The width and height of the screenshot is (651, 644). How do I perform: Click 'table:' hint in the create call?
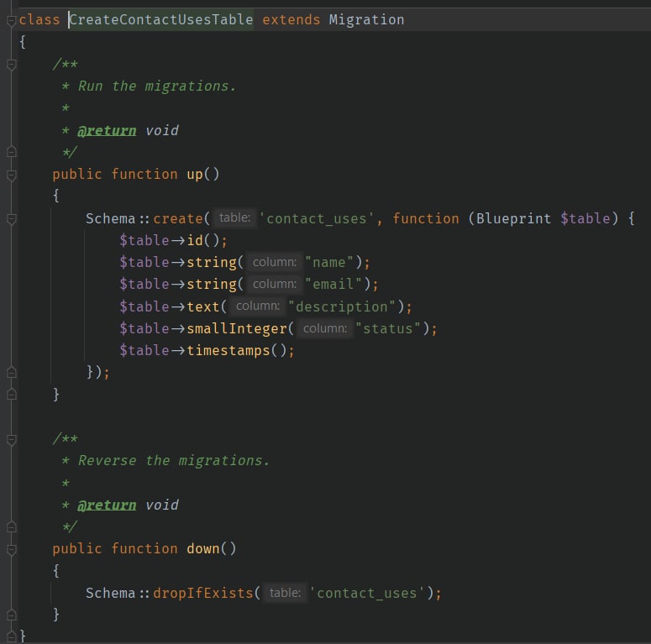(x=234, y=217)
